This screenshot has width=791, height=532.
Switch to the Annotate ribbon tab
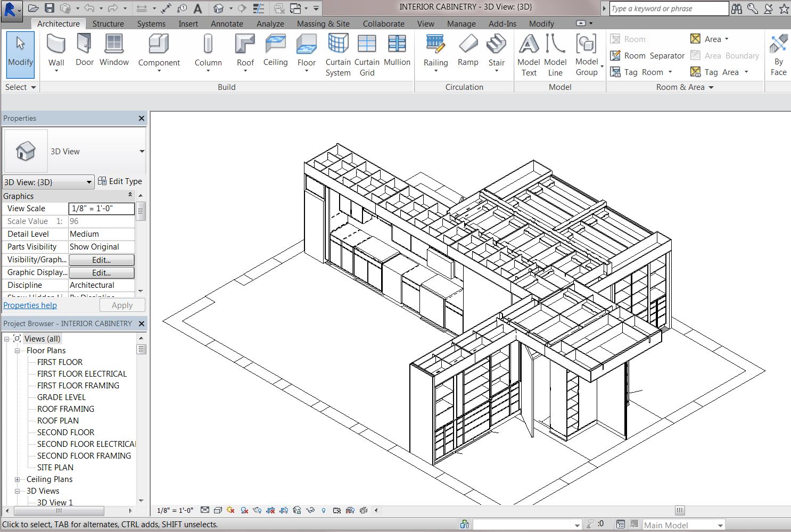[227, 23]
